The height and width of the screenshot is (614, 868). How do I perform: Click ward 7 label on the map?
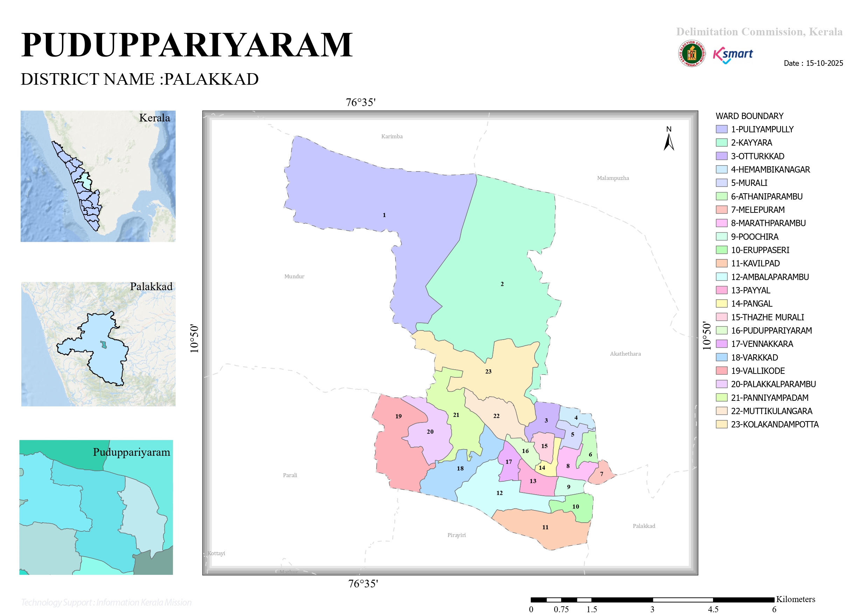pos(601,474)
